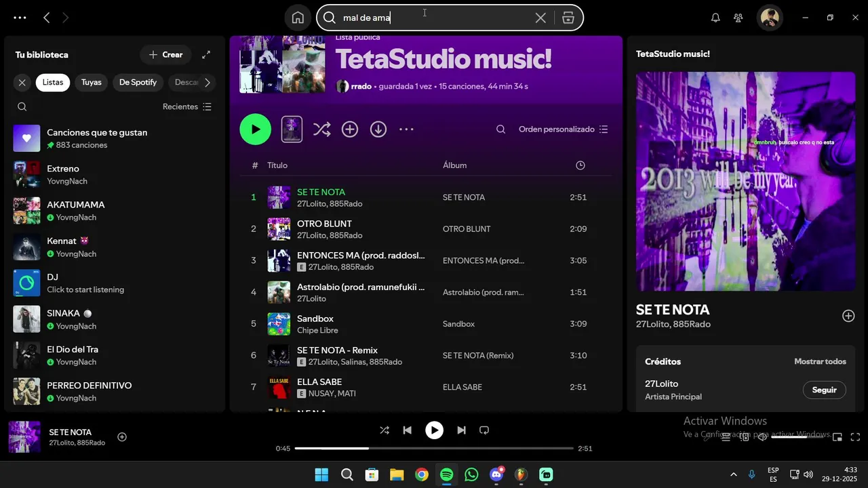Open El Dio del Tra playlist
Viewport: 868px width, 488px height.
click(x=115, y=355)
